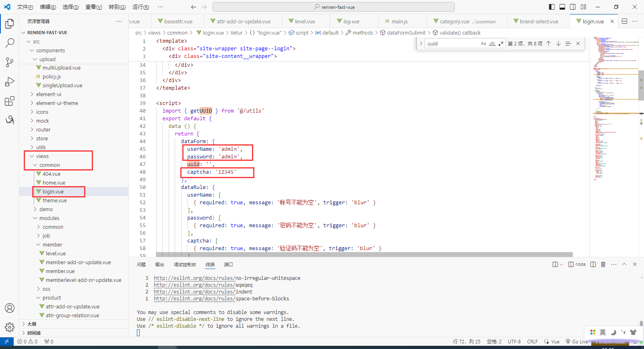This screenshot has width=644, height=349.
Task: Collapse the views folder
Action: click(42, 156)
